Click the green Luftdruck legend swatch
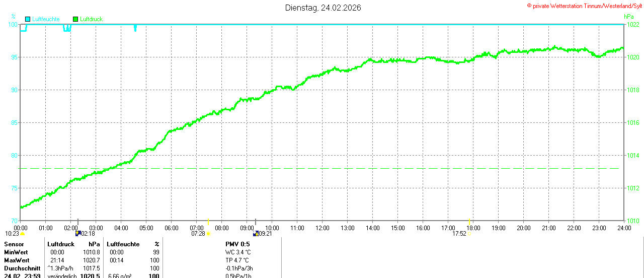Image resolution: width=644 pixels, height=278 pixels. click(75, 19)
